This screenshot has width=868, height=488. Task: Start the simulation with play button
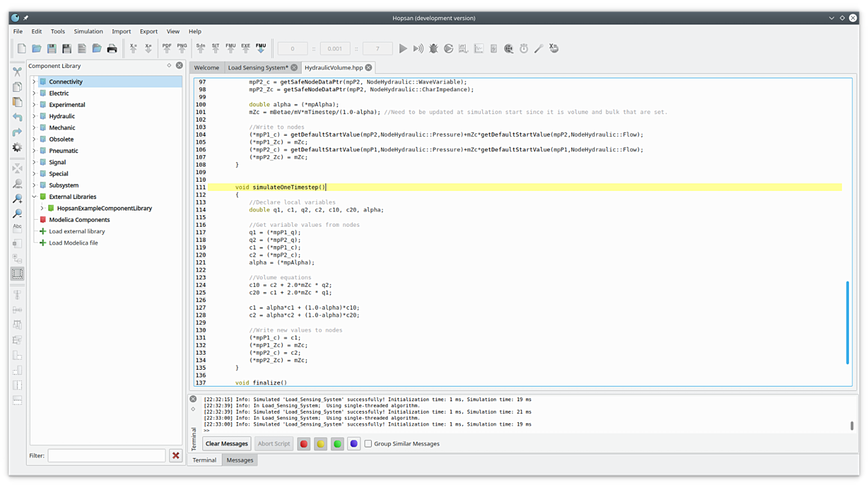click(403, 48)
